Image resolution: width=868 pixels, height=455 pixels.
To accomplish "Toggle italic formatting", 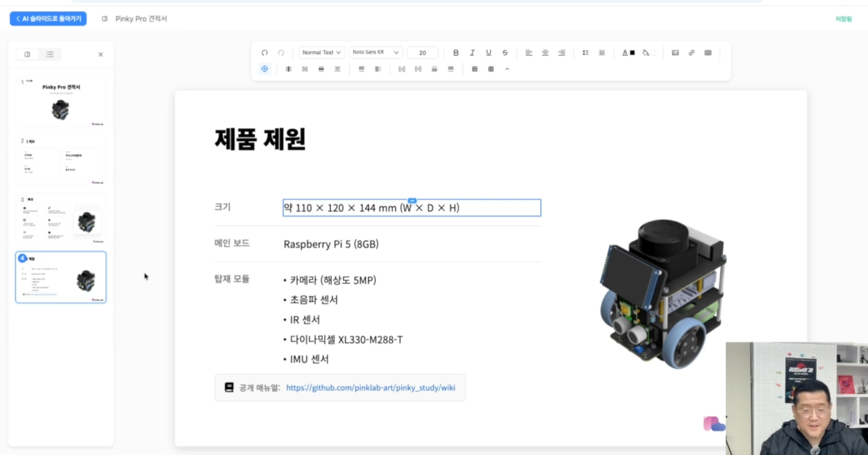I will pyautogui.click(x=472, y=53).
